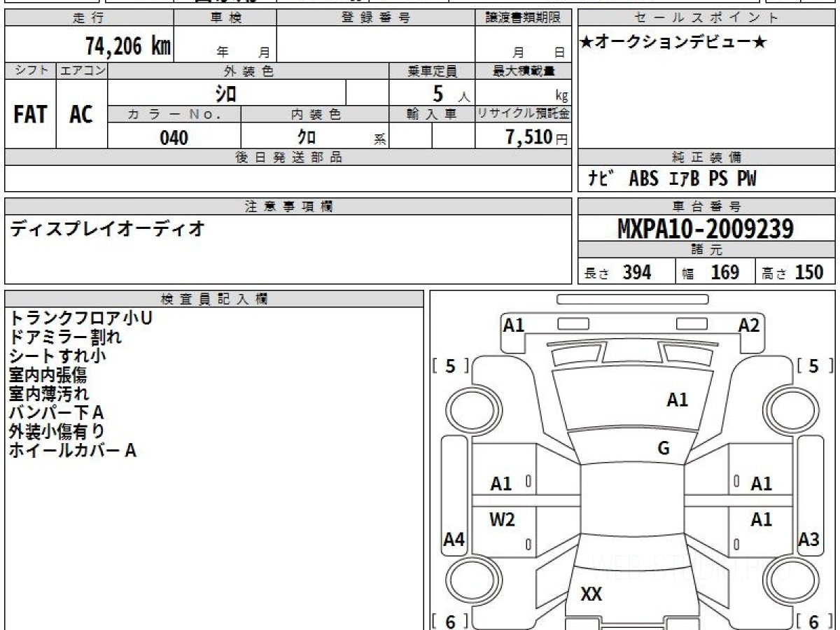Click the 室内内張傷 note
Viewport: 840px width, 630px height.
[x=48, y=374]
